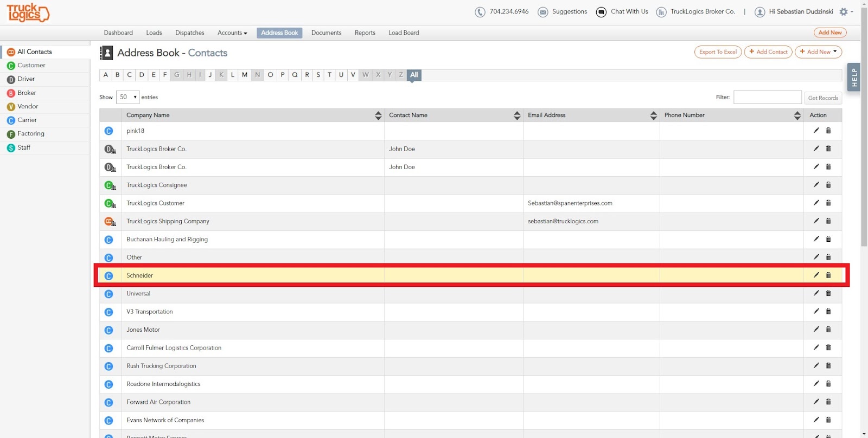Select Driver category in sidebar
The image size is (868, 438).
[x=46, y=79]
